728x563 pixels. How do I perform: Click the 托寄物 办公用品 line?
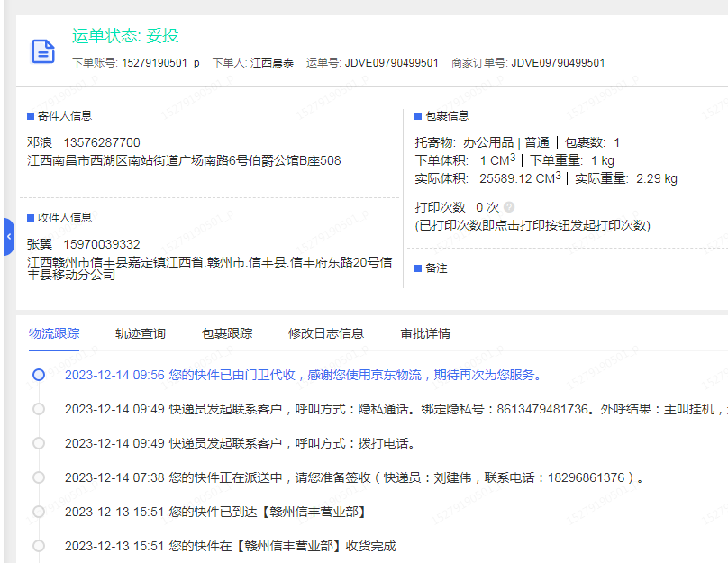[517, 142]
